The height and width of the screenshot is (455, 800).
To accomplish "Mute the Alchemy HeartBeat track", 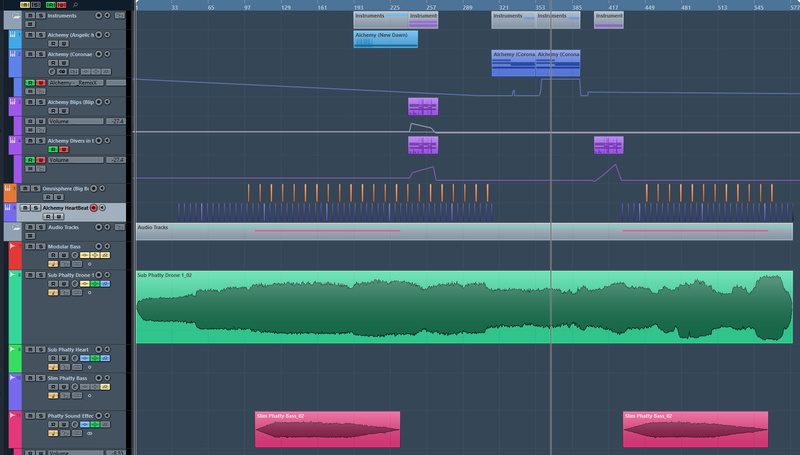I will [26, 208].
